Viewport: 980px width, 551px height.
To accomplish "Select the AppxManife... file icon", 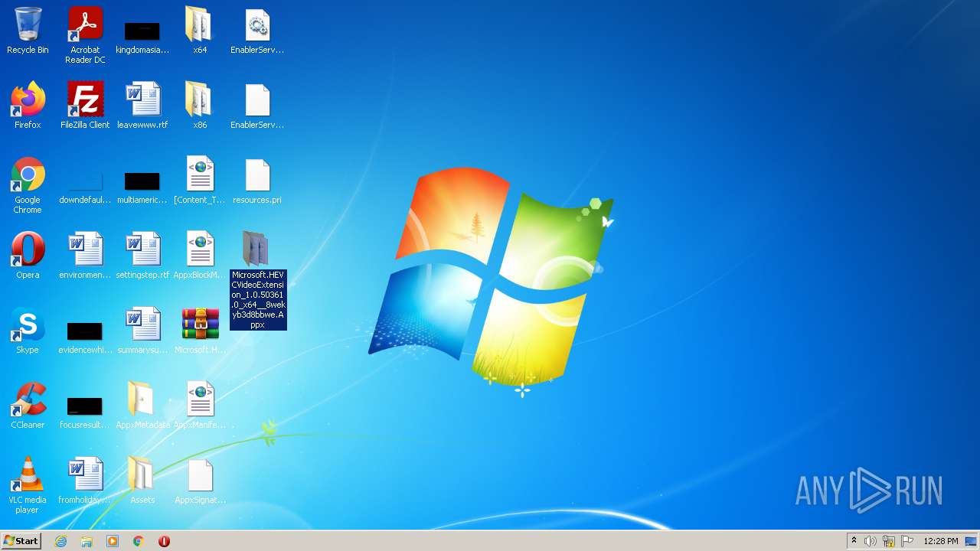I will tap(200, 406).
